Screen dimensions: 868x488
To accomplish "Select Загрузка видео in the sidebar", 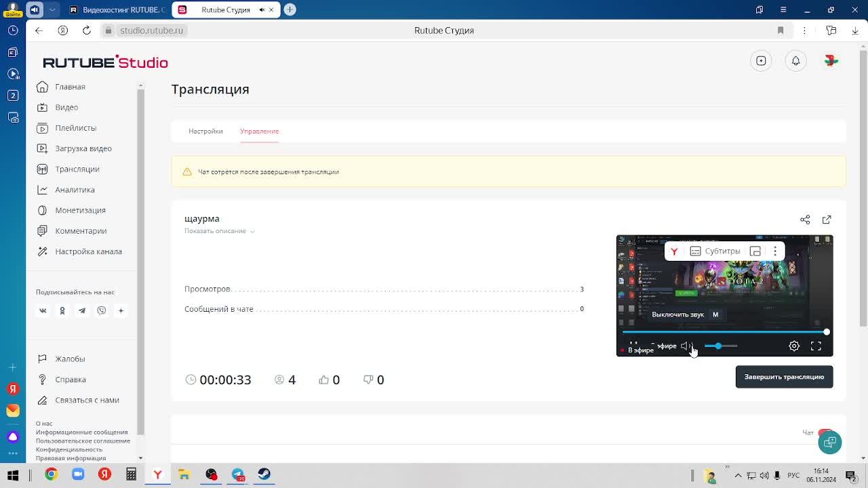I will tap(74, 148).
